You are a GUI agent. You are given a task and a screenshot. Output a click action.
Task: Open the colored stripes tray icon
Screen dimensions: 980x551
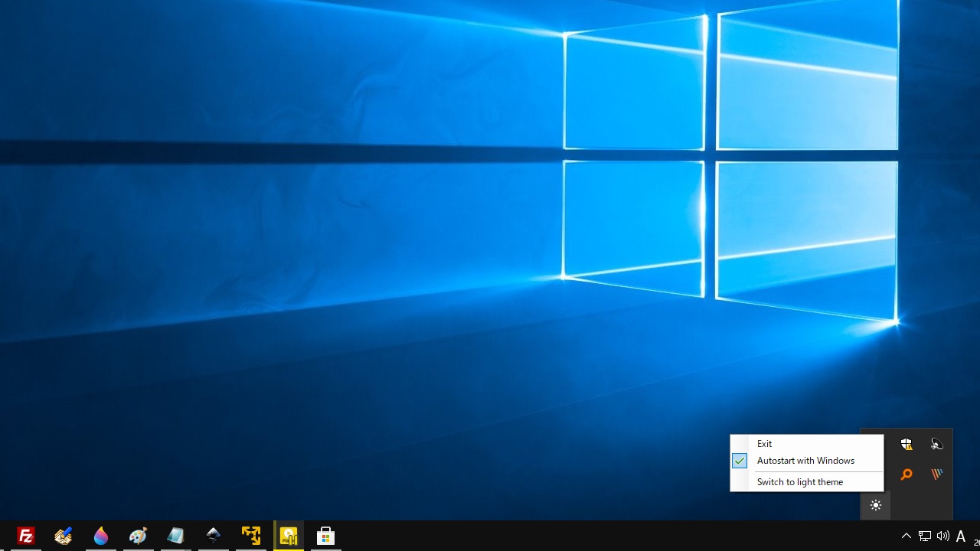click(936, 474)
